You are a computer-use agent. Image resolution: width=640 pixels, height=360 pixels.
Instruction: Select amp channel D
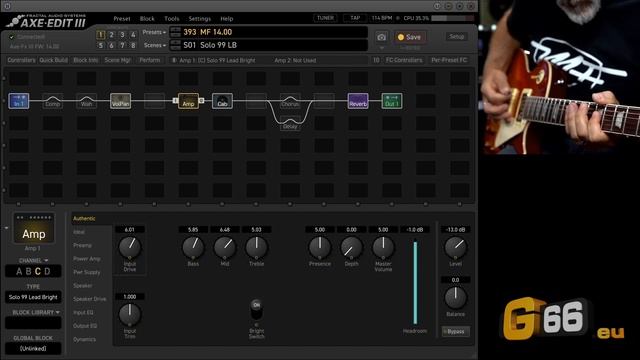click(47, 271)
